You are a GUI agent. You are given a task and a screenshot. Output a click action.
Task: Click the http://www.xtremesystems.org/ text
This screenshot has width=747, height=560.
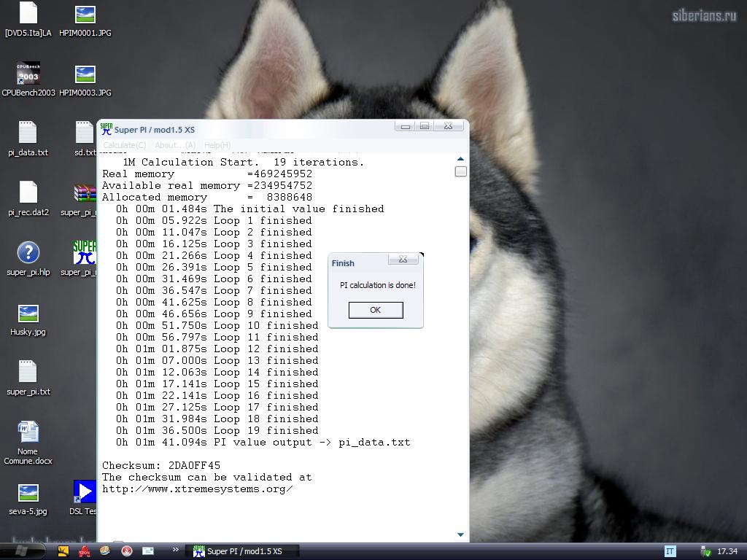[197, 489]
